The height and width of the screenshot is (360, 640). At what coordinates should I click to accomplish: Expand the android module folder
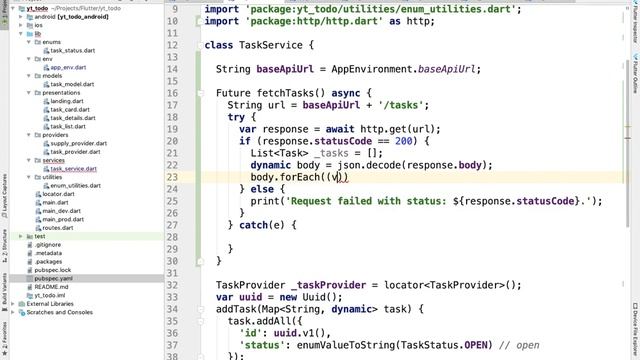(x=21, y=17)
